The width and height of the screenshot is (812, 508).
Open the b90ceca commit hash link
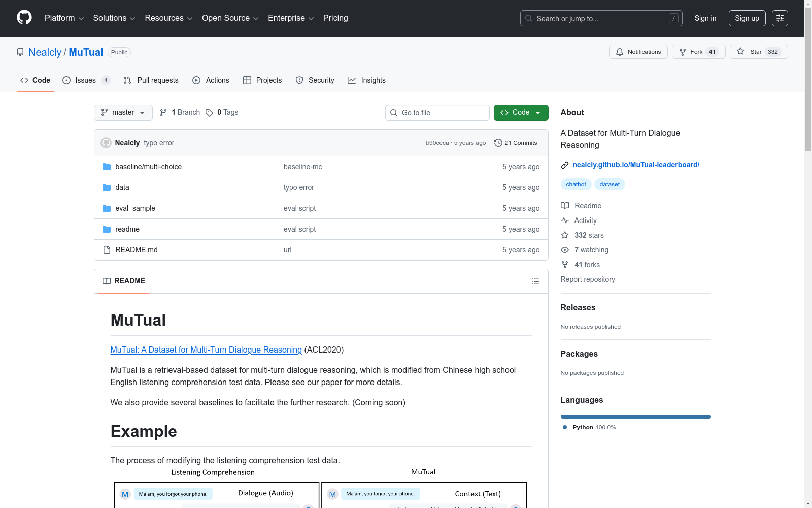click(437, 143)
